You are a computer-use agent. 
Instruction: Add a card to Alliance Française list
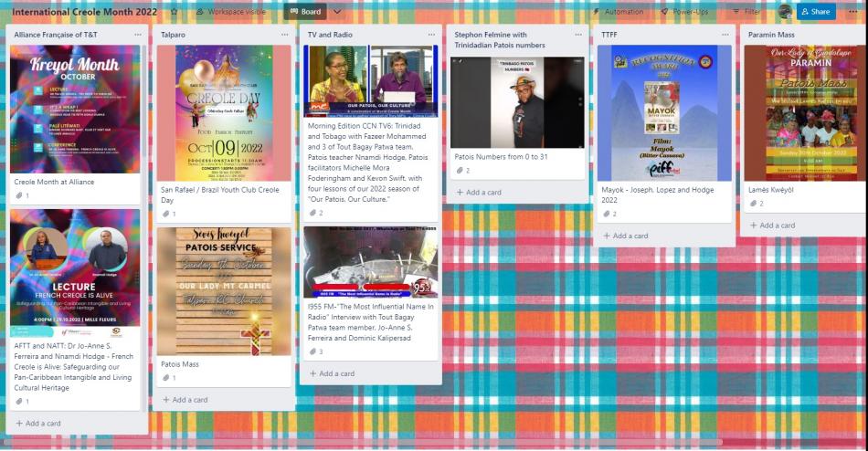38,424
